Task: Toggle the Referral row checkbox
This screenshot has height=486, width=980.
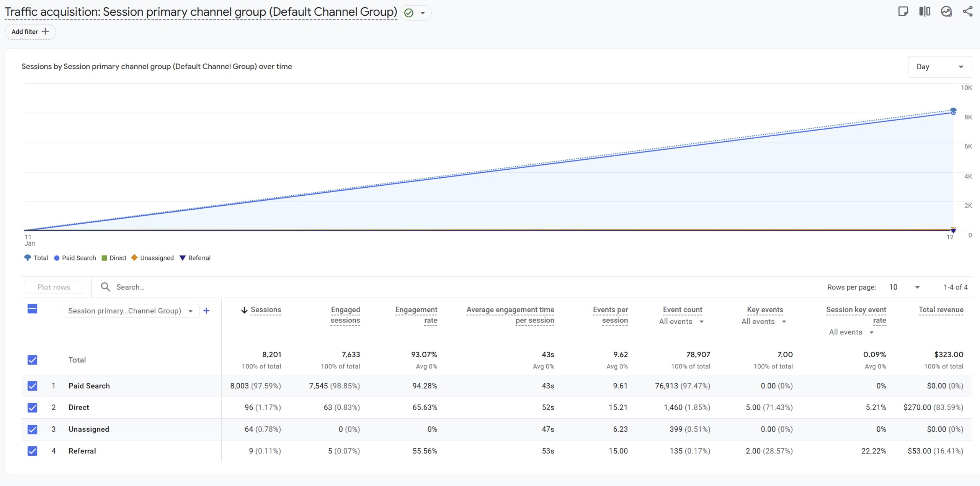Action: 33,451
